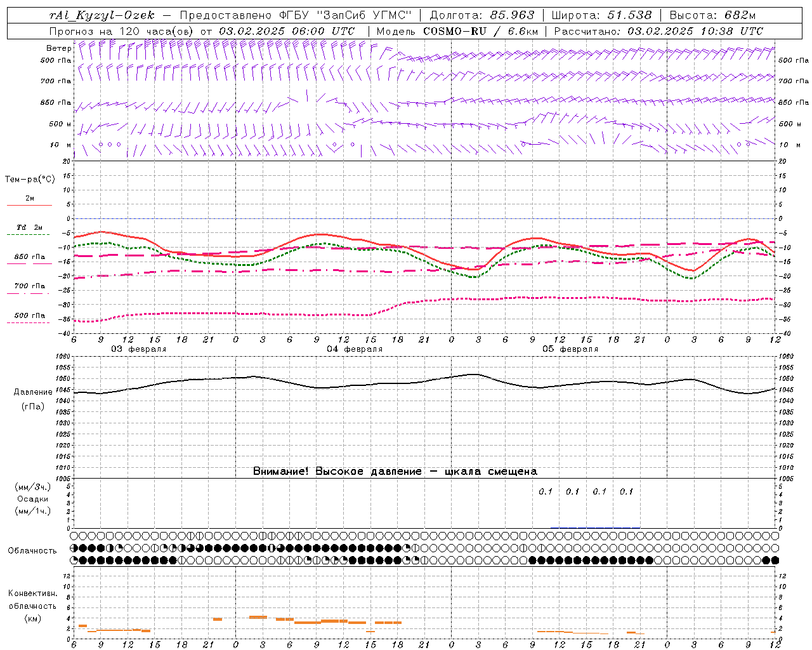The height and width of the screenshot is (650, 812).
Task: Click the Облачность cloud cover label
Action: (32, 551)
